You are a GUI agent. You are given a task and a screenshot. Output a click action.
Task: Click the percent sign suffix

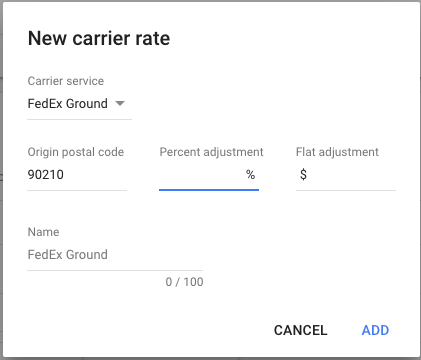(251, 174)
